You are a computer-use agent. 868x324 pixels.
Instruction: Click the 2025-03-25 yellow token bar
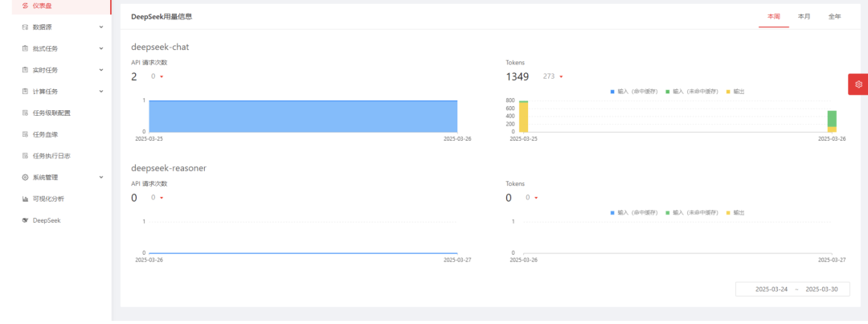pos(523,117)
